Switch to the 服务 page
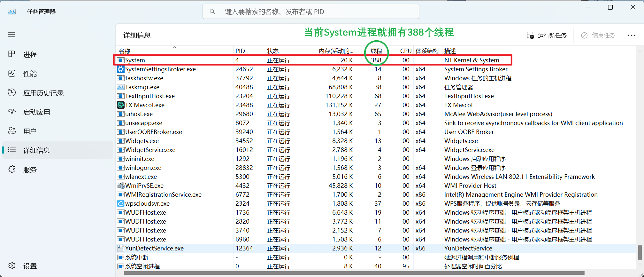 (57, 170)
